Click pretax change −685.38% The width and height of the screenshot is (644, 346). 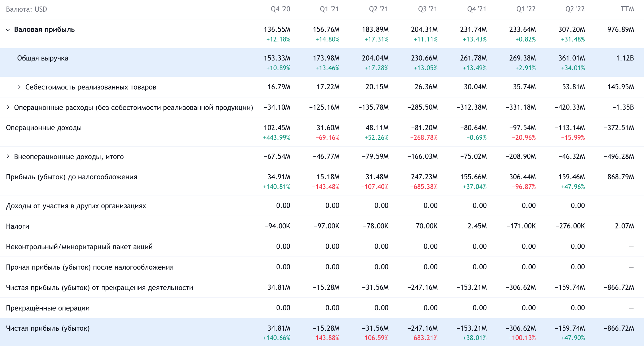click(424, 187)
